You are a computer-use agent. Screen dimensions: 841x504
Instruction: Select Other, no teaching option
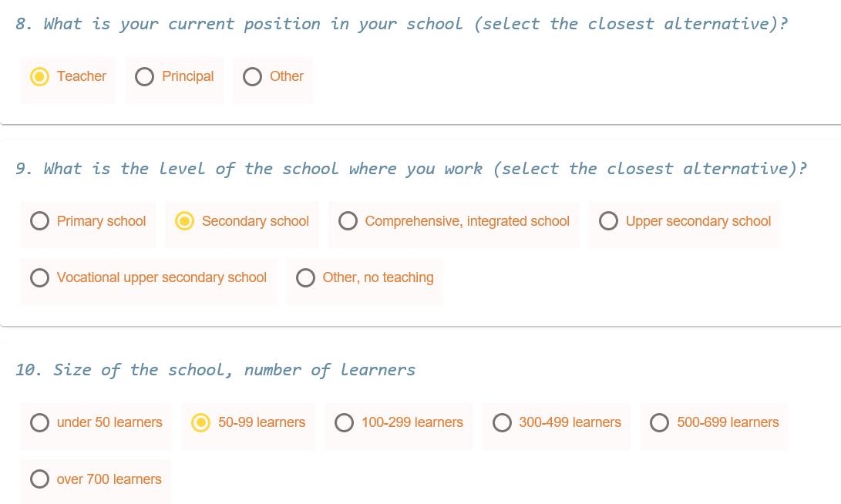point(305,277)
